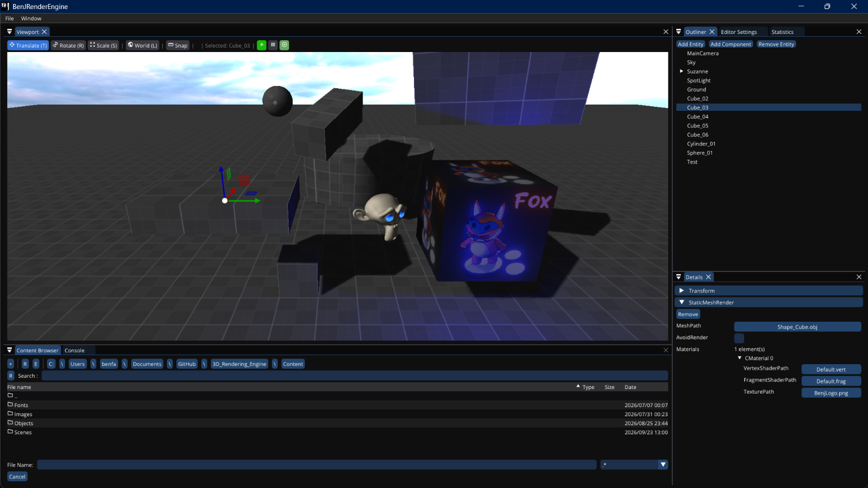Click the R button next to Search
868x488 pixels.
click(11, 376)
